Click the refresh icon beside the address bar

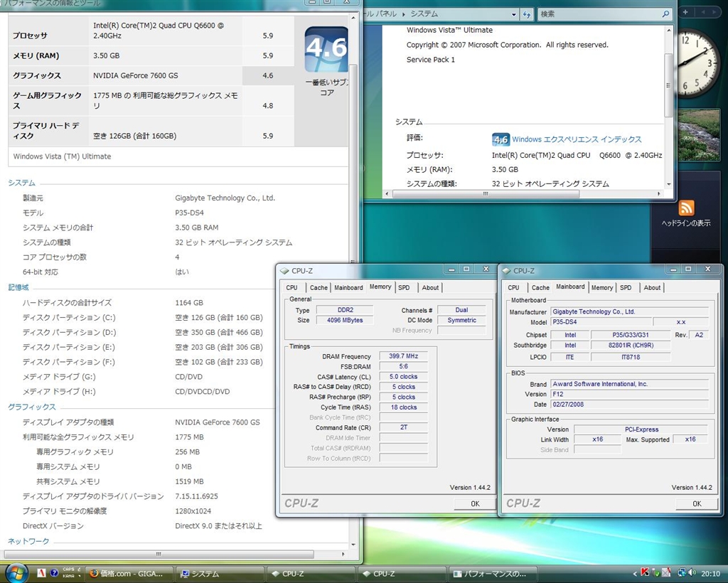(527, 14)
